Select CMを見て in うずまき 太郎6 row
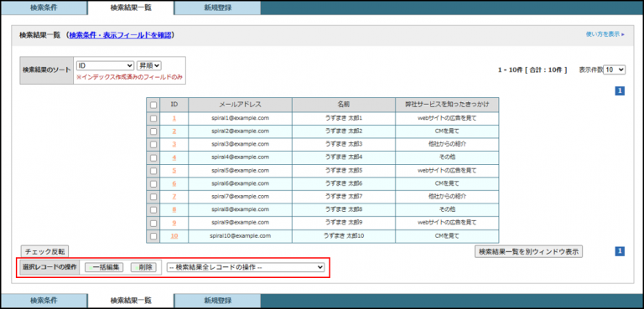This screenshot has height=309, width=644. [447, 183]
